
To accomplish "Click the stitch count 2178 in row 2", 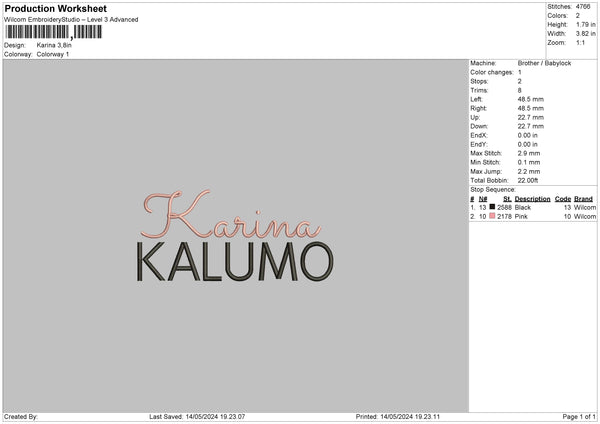I will click(504, 217).
